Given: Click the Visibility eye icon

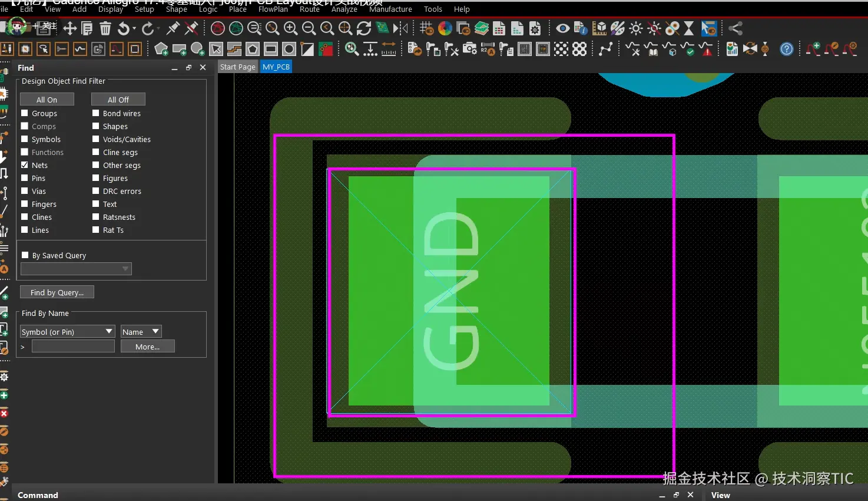Looking at the screenshot, I should point(562,28).
